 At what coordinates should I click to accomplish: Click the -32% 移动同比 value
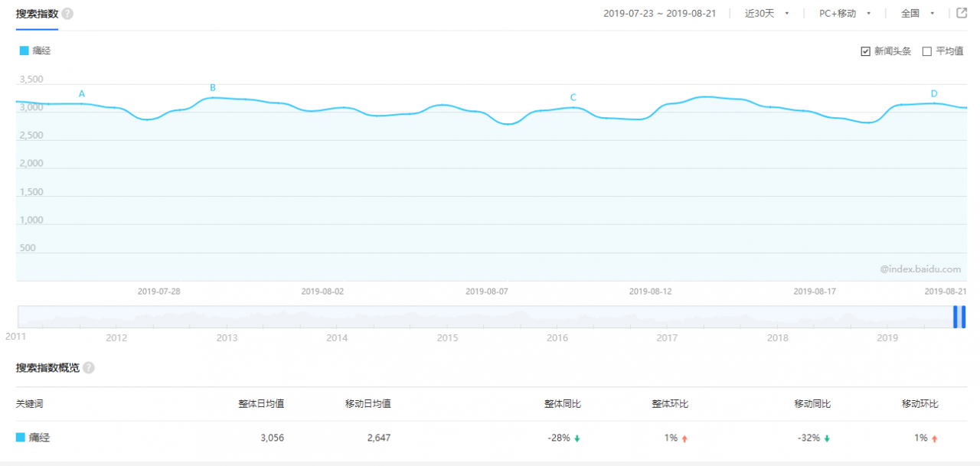[808, 438]
